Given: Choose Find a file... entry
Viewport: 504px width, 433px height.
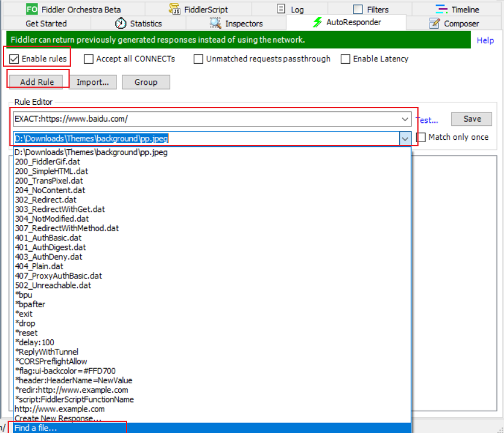Looking at the screenshot, I should [212, 428].
